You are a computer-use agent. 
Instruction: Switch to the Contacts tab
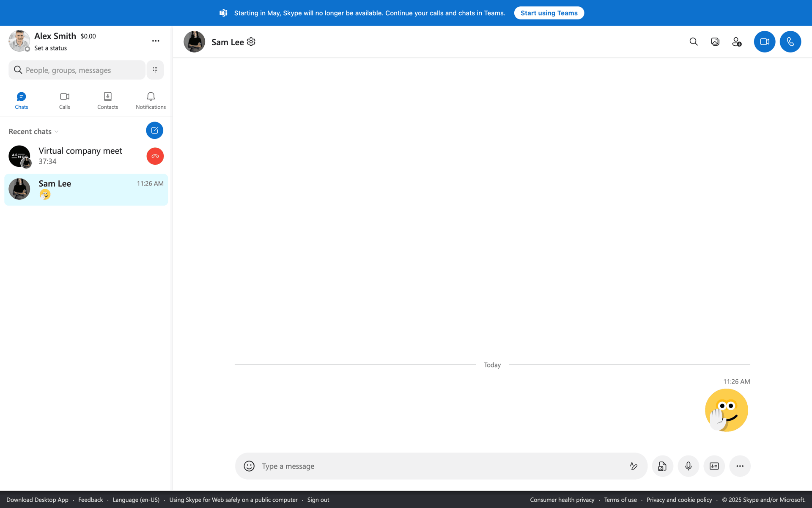tap(107, 101)
